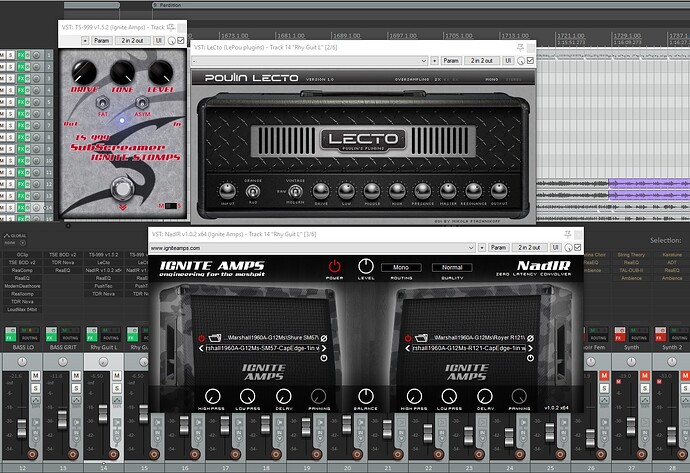Solo the BASS GRIT mixer channel
The height and width of the screenshot is (473, 690).
76,388
